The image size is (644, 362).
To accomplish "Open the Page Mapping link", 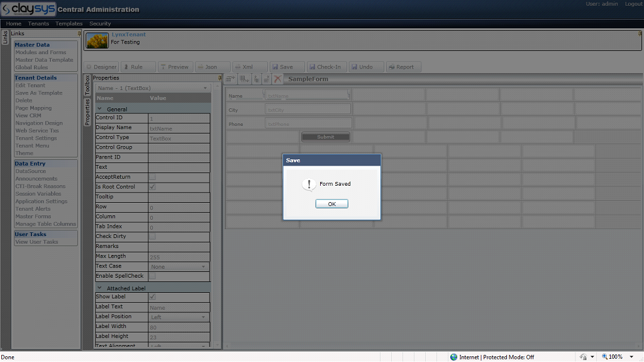I will 33,108.
